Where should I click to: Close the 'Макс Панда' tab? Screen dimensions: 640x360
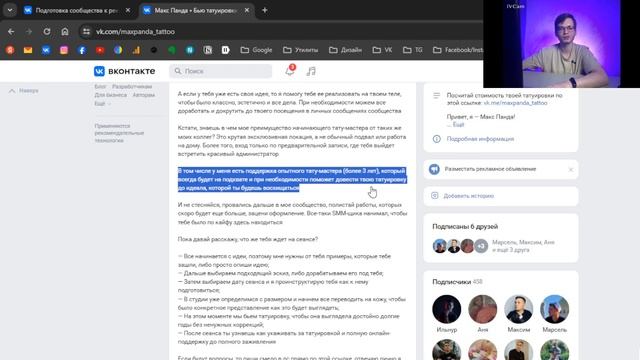tap(247, 10)
